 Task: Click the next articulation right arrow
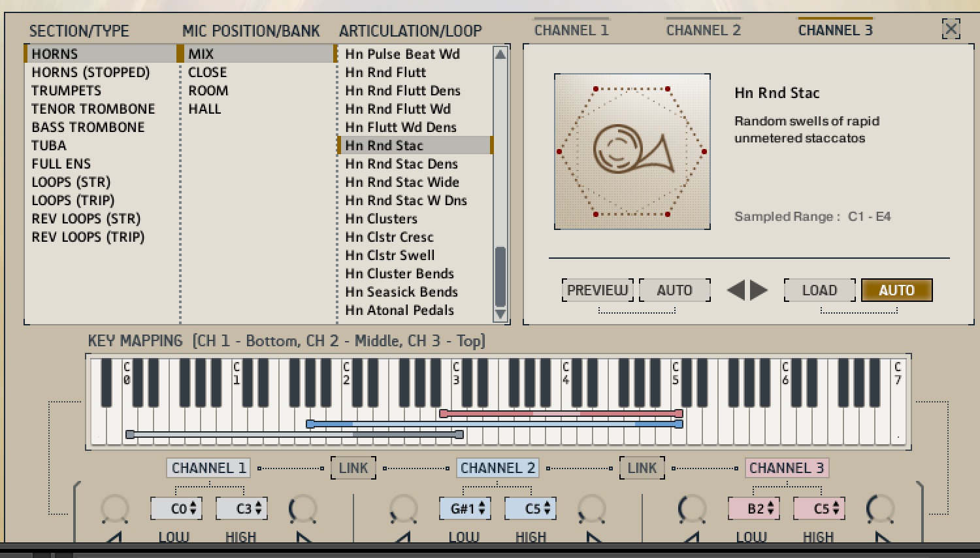click(x=759, y=290)
